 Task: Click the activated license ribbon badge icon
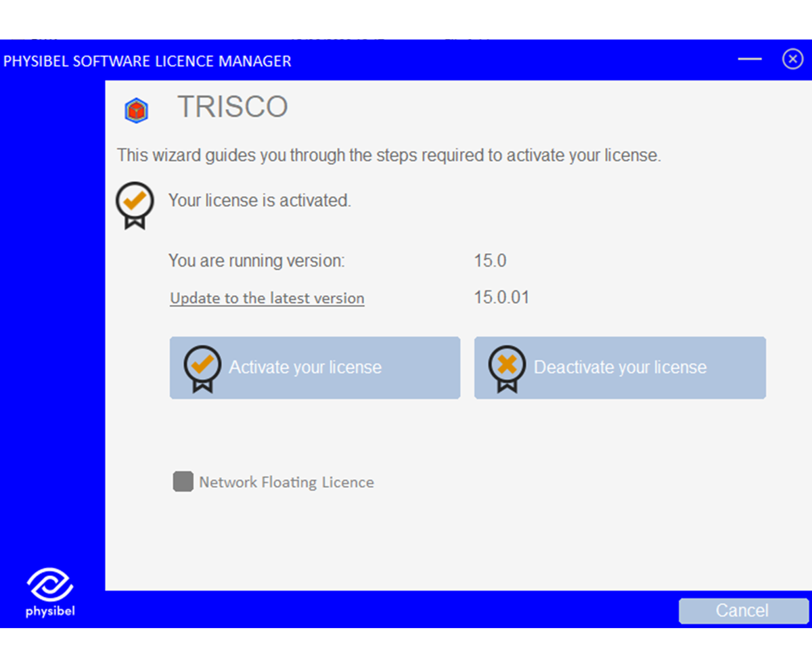pyautogui.click(x=135, y=205)
